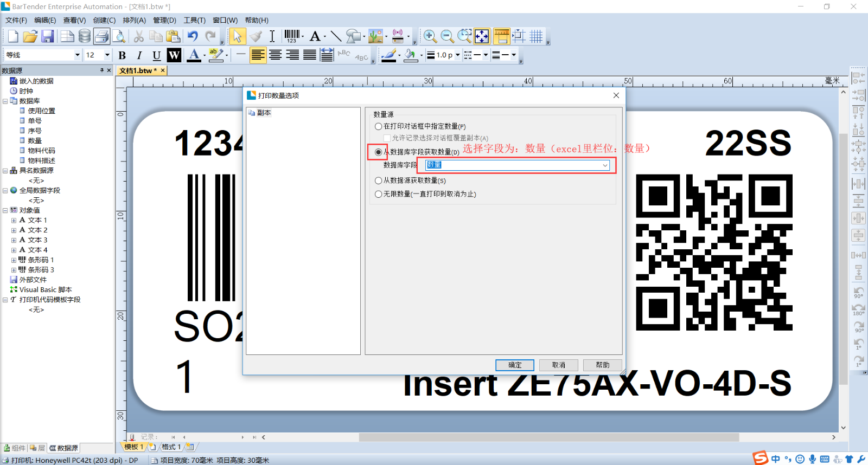Expand the 文本 1 tree node

tap(14, 221)
